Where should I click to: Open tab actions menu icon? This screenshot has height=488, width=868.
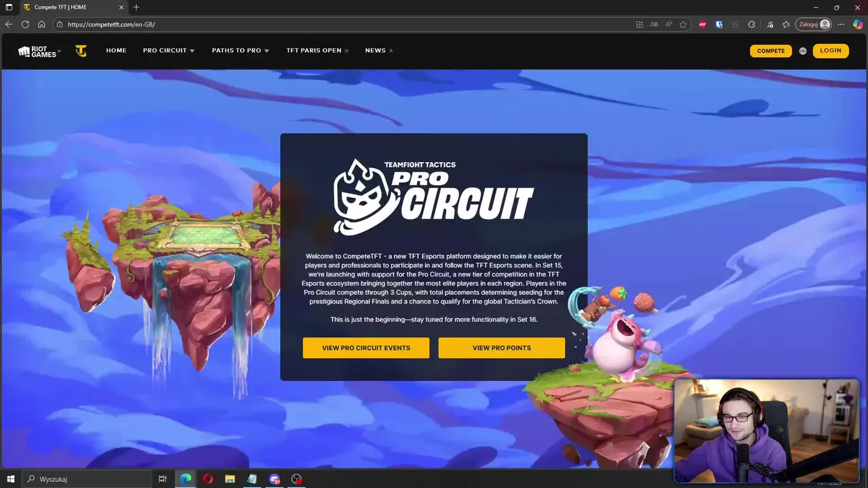(9, 7)
